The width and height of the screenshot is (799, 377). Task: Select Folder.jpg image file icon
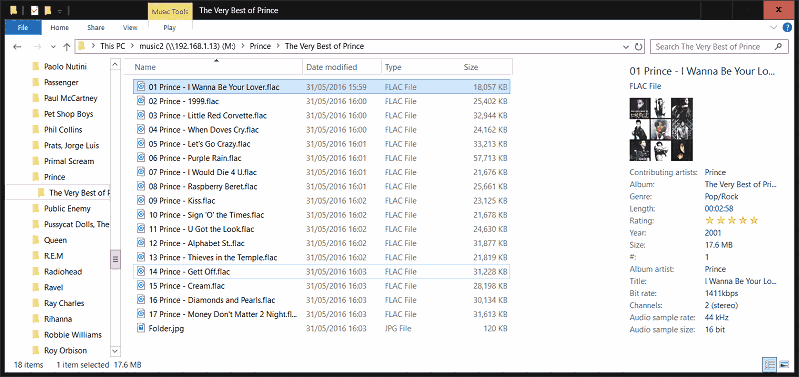141,329
